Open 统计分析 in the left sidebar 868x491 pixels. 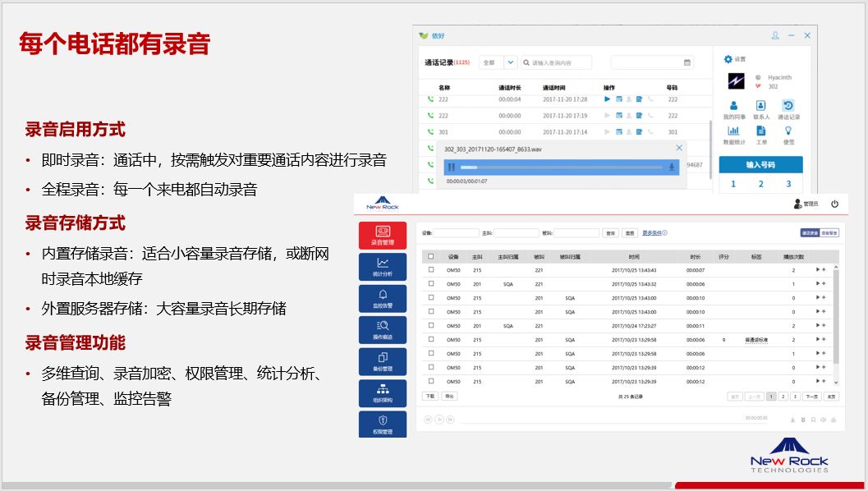pos(383,267)
